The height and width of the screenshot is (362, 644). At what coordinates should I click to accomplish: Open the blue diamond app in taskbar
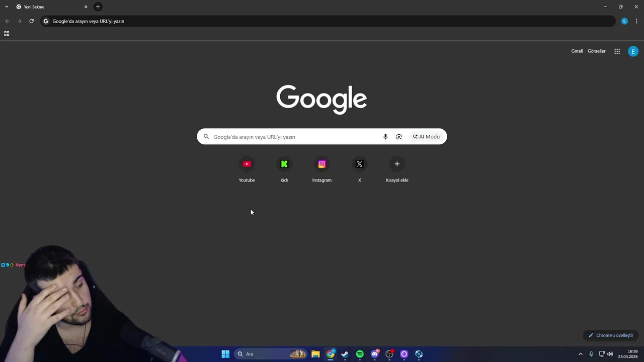pyautogui.click(x=419, y=354)
